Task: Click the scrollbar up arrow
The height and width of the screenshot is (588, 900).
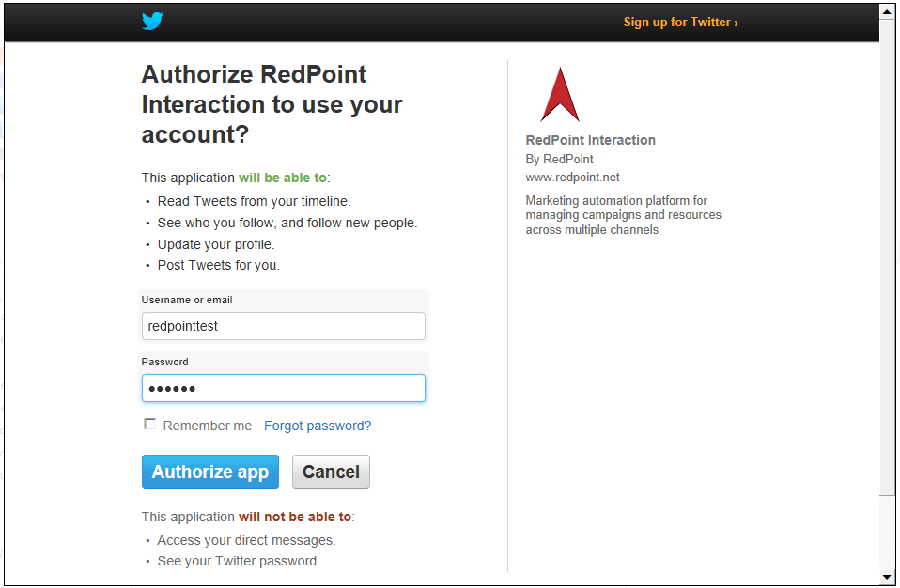Action: point(888,12)
